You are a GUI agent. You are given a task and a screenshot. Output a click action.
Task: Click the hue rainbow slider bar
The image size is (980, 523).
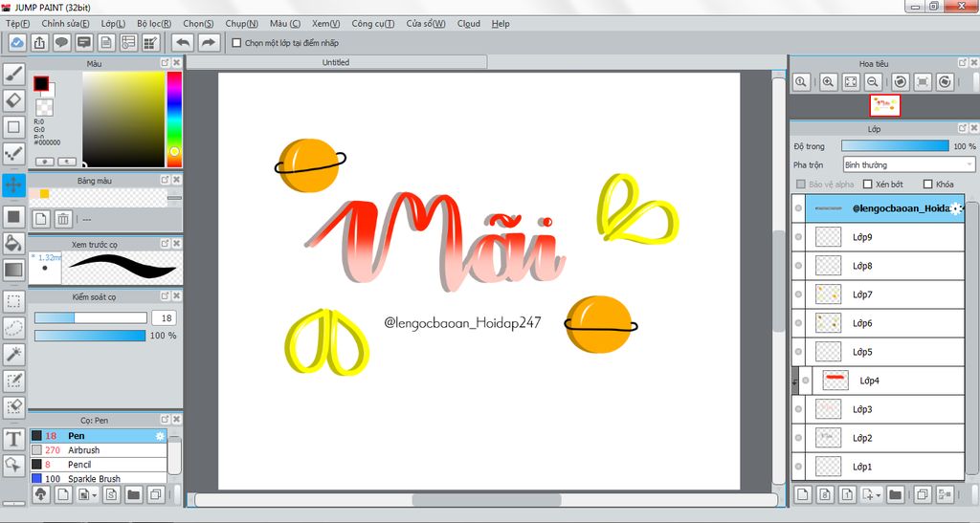coord(174,120)
